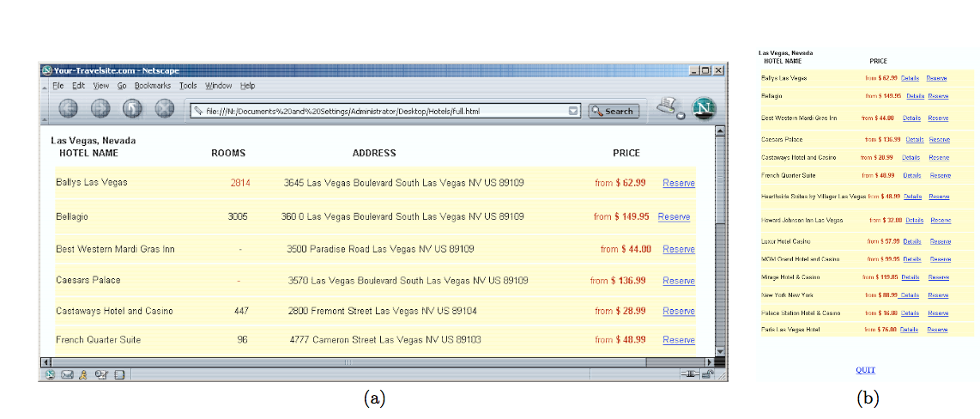Click the ROOMS column header
The width and height of the screenshot is (980, 419).
pos(228,153)
